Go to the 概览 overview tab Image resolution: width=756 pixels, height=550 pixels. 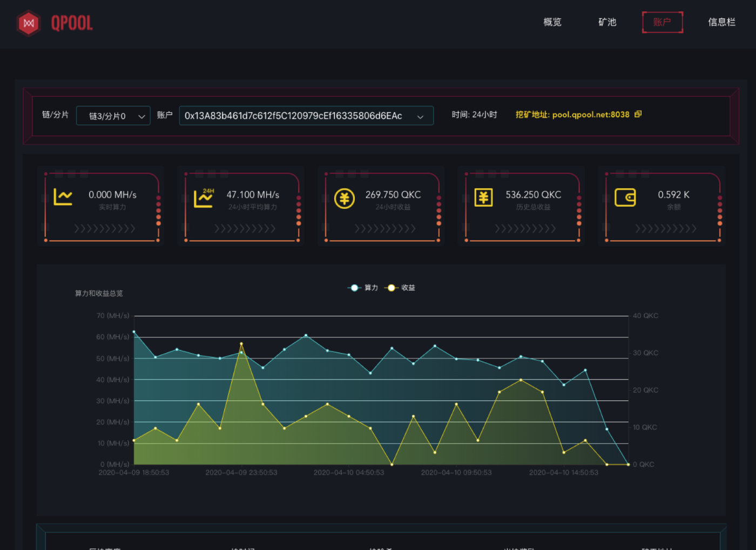click(x=552, y=22)
